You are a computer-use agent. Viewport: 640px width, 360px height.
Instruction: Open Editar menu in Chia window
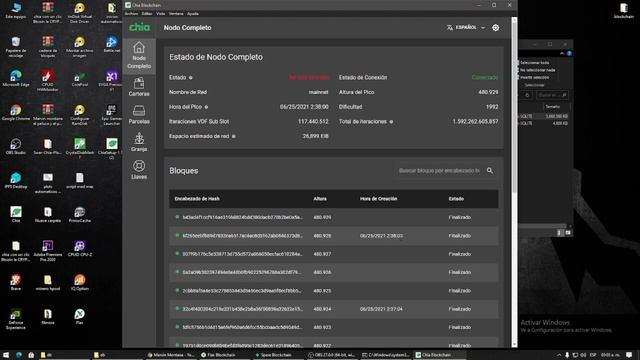[147, 14]
